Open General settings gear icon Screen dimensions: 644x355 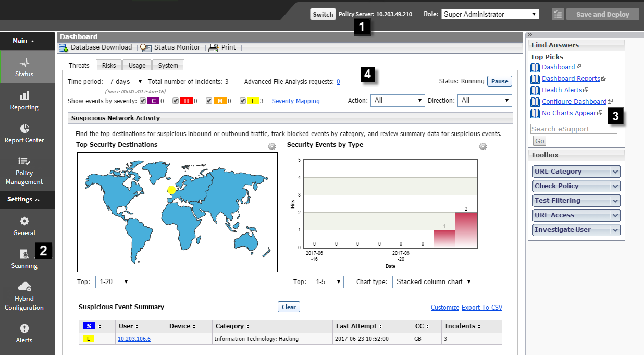pos(24,221)
